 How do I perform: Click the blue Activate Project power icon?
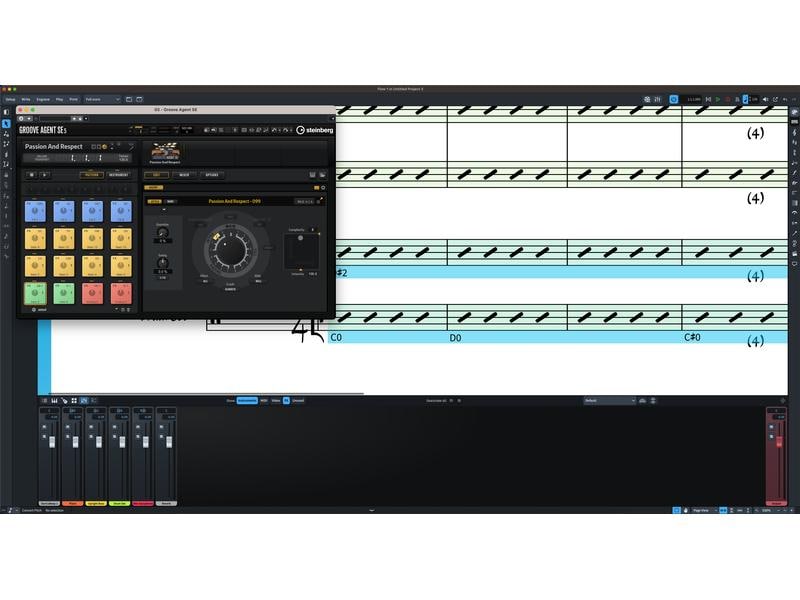point(673,99)
